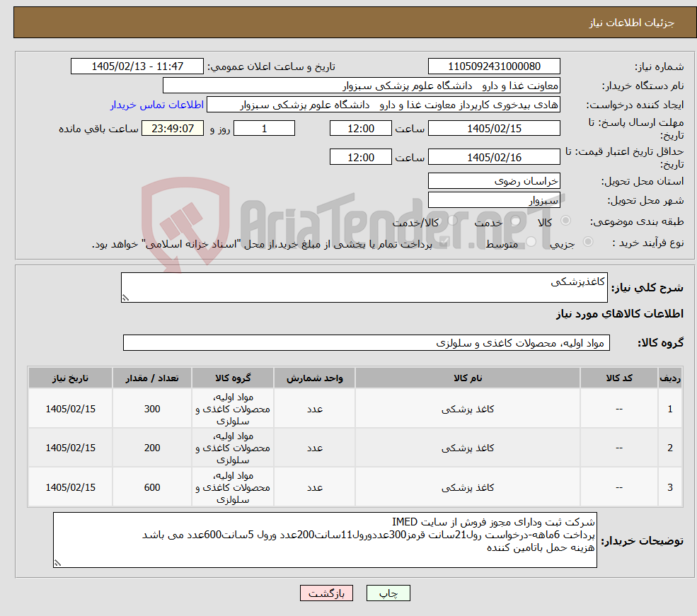This screenshot has height=616, width=697.
Task: Click the تعداد / مقدار column header
Action: pos(152,378)
